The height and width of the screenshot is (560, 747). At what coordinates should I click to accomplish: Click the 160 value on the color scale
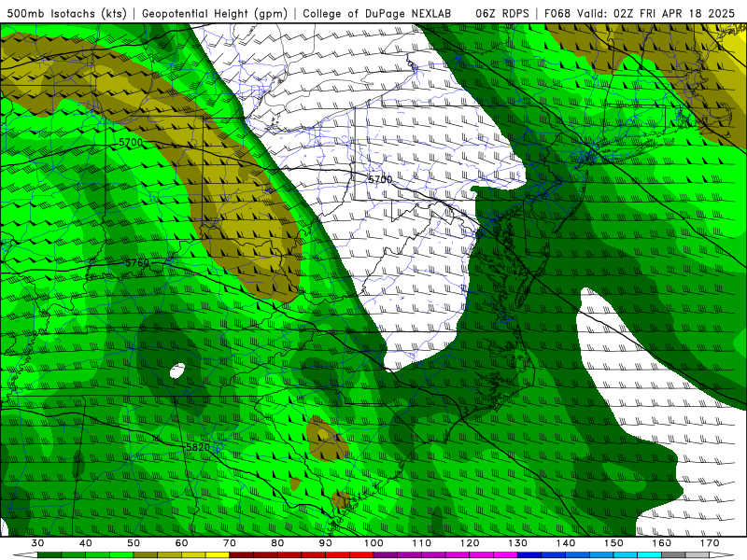pyautogui.click(x=662, y=543)
